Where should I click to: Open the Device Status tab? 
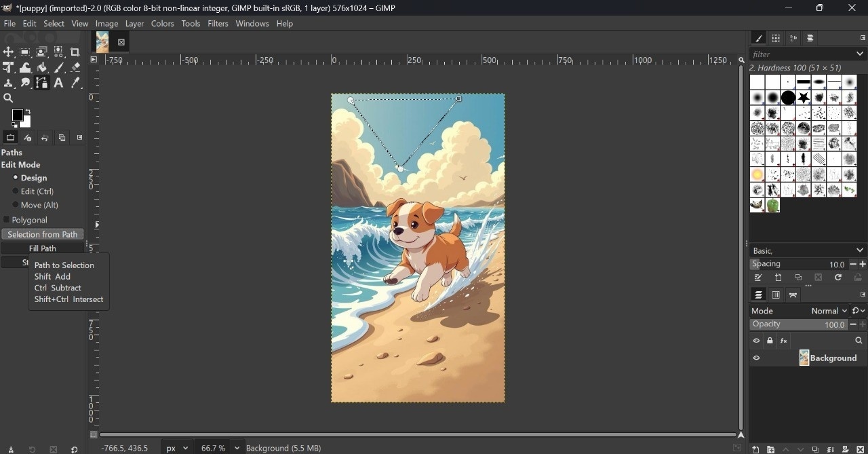point(28,138)
